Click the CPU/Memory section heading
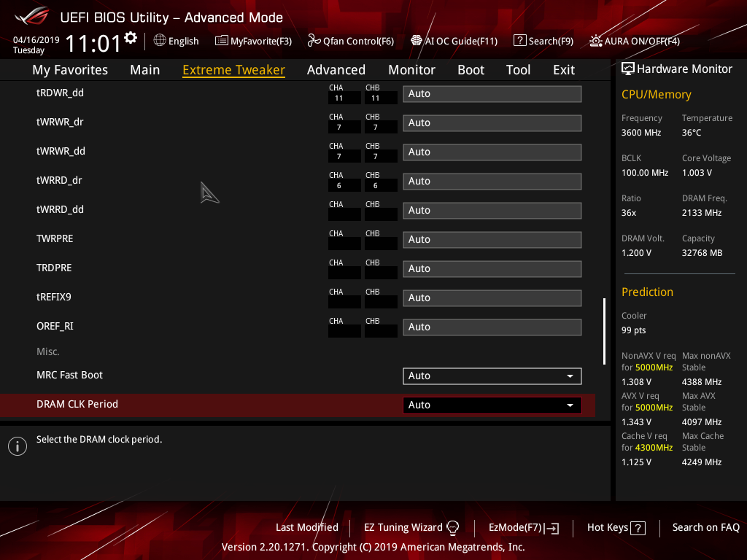The height and width of the screenshot is (560, 747). coord(656,94)
